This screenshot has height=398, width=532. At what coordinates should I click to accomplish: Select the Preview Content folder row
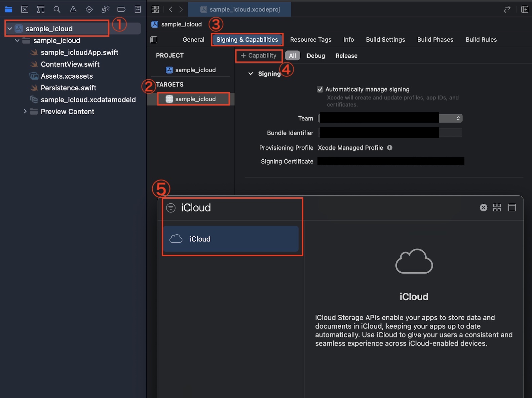[67, 111]
